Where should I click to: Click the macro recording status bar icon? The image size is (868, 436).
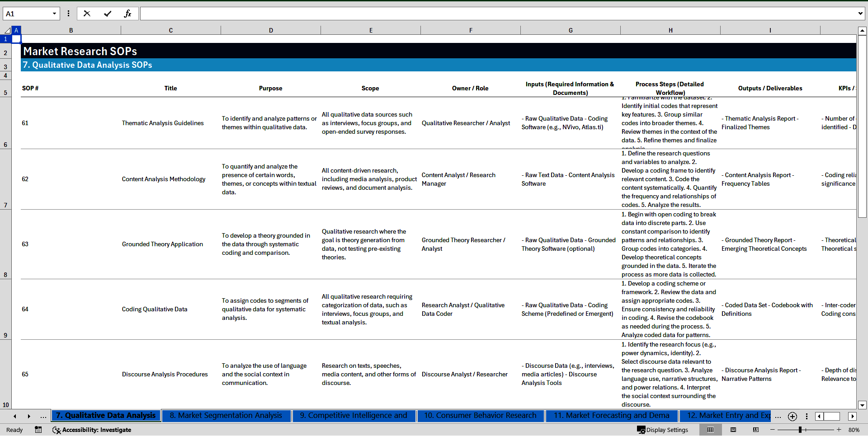coord(38,430)
